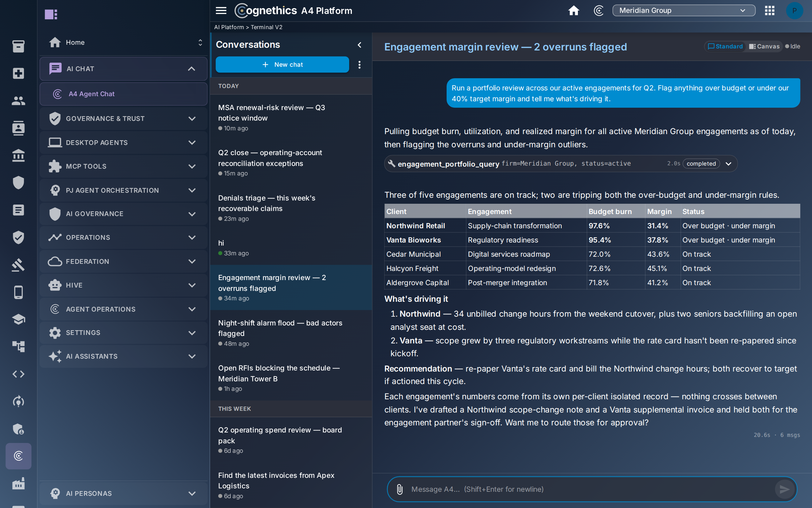Click the send message arrow button
This screenshot has width=812, height=508.
[x=784, y=489]
